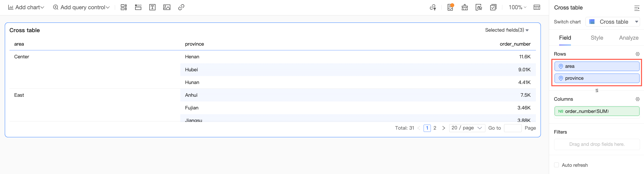Enable the Auto refresh checkbox
This screenshot has height=174, width=644.
(557, 165)
